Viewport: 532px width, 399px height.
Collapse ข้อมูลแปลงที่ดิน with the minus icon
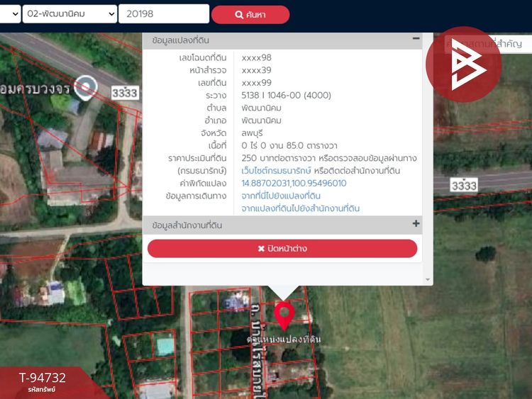coord(416,40)
